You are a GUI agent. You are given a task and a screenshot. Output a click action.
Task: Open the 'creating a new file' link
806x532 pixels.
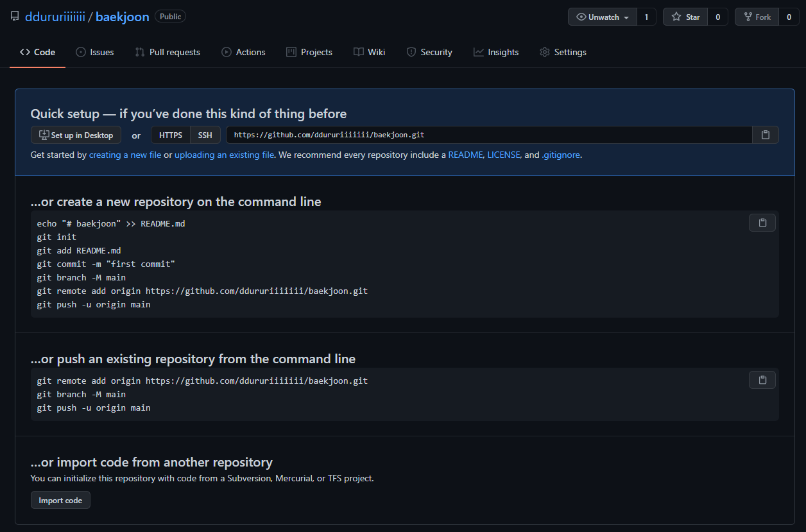coord(125,155)
